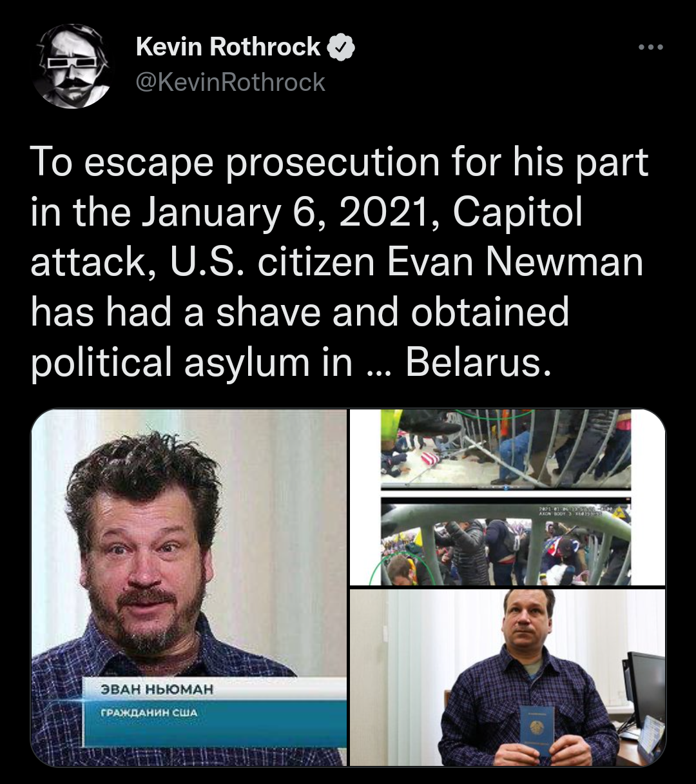Click the ЭВАН НЬЮМАН caption bar
Screen dimensions: 696x784
pos(213,689)
